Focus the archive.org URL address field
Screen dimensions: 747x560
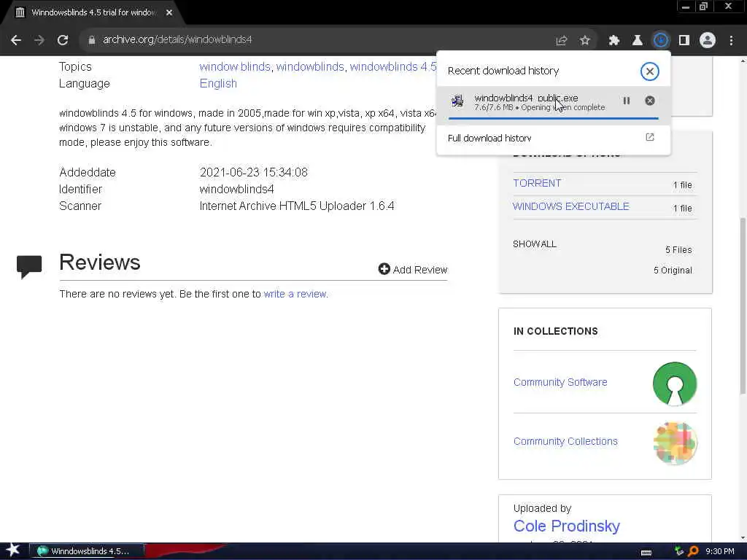(314, 40)
